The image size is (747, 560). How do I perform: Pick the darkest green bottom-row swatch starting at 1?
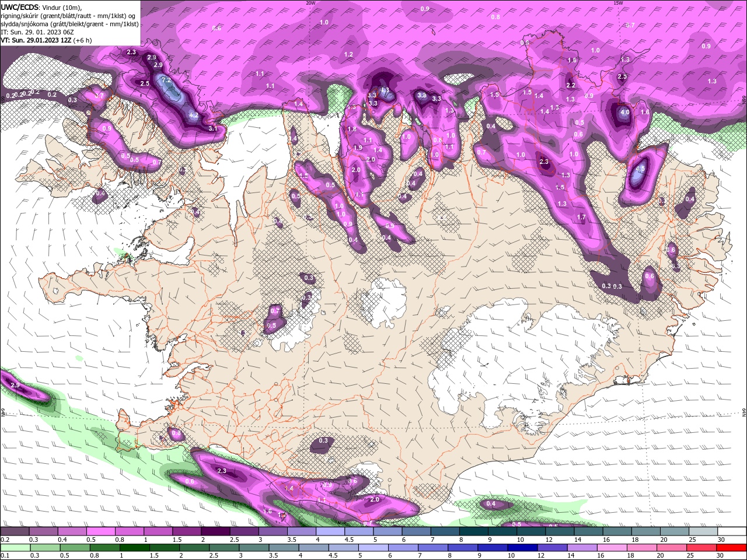pyautogui.click(x=134, y=548)
